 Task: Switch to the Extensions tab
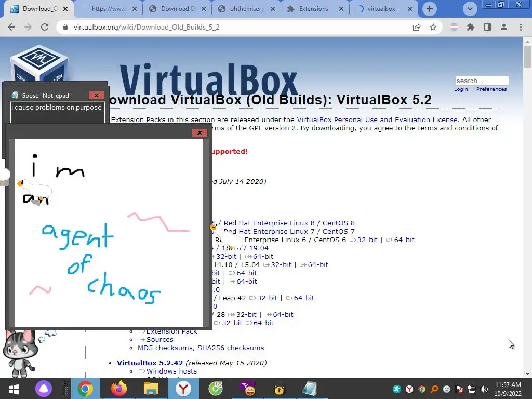coord(313,9)
